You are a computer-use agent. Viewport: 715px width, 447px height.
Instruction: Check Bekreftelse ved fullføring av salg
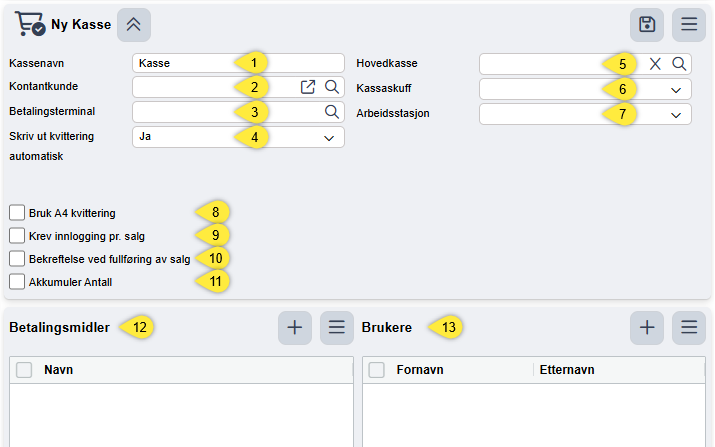(17, 259)
